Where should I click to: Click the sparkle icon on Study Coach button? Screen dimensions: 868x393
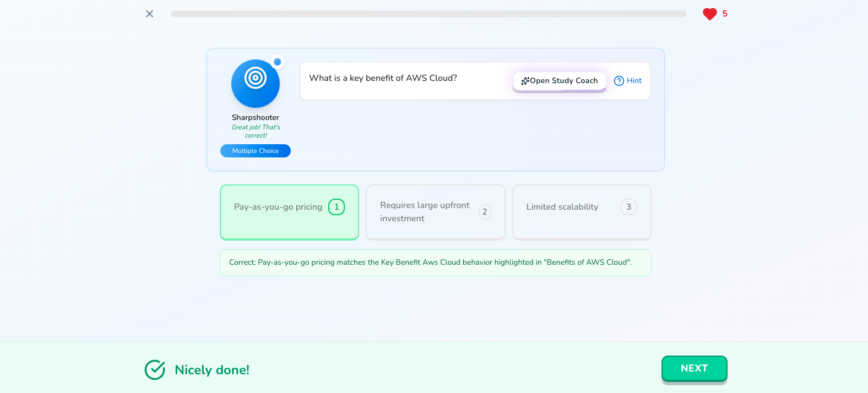coord(525,81)
